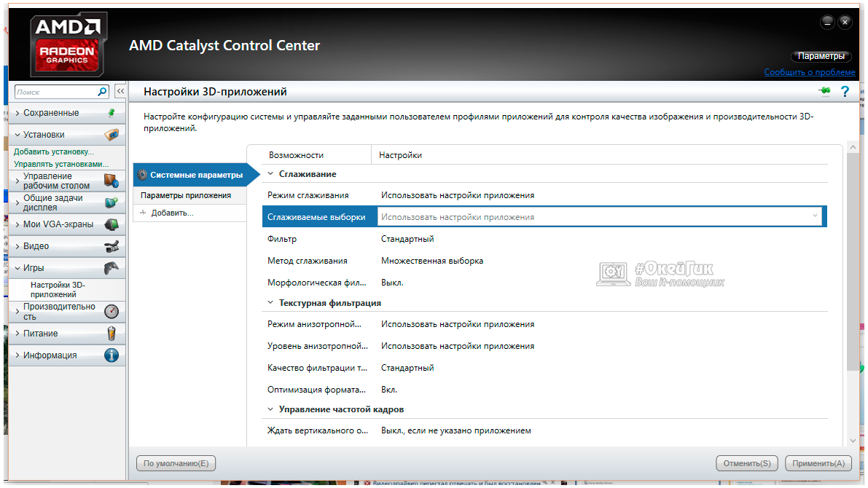
Task: Collapse the Установки section
Action: tap(17, 135)
